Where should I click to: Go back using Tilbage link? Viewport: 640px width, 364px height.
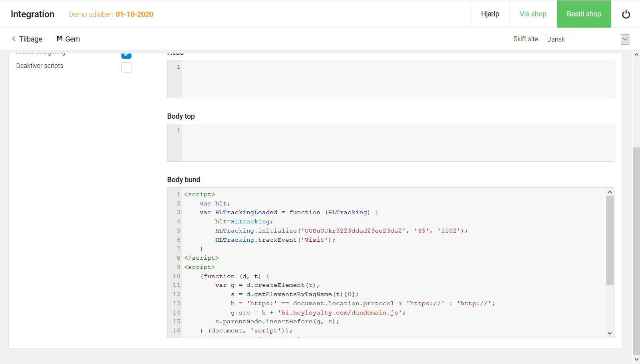pyautogui.click(x=27, y=39)
